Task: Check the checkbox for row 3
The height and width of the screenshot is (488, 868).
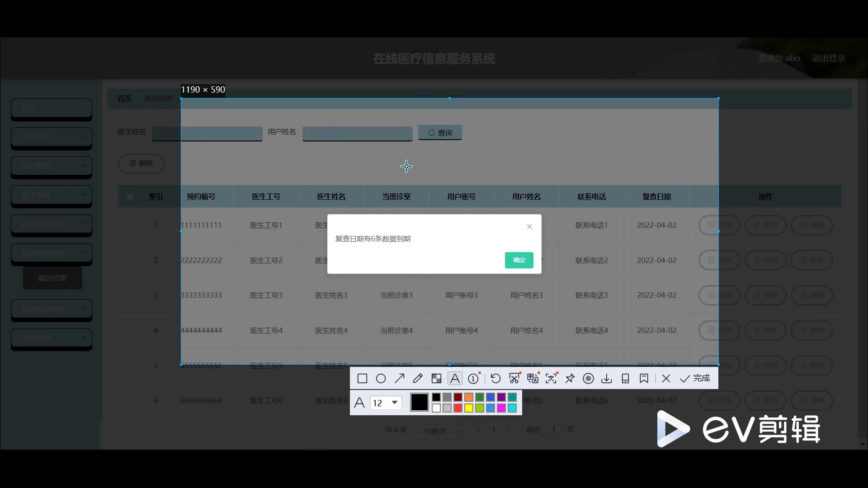Action: tap(130, 295)
